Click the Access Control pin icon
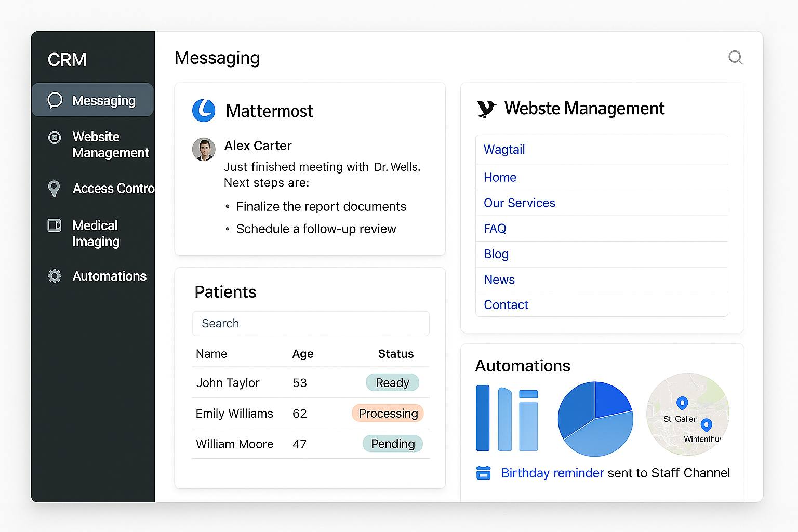Image resolution: width=798 pixels, height=532 pixels. [54, 189]
